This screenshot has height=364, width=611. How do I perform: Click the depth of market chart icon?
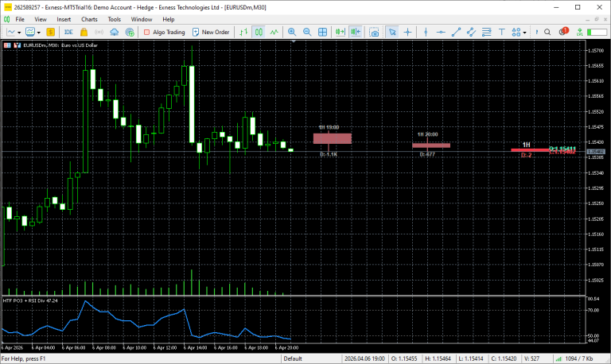click(x=17, y=45)
